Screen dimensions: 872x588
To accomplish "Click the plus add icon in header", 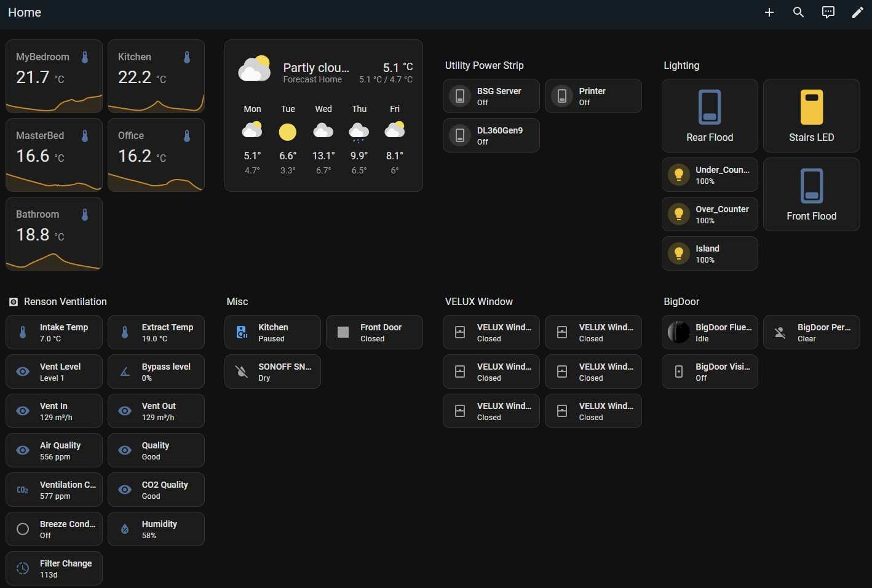I will point(769,12).
